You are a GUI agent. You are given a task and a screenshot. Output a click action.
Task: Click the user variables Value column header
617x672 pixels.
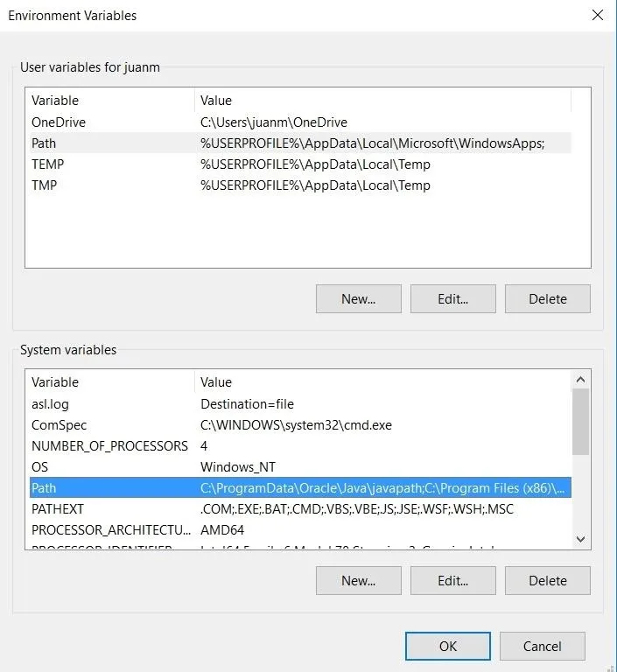[x=383, y=101]
